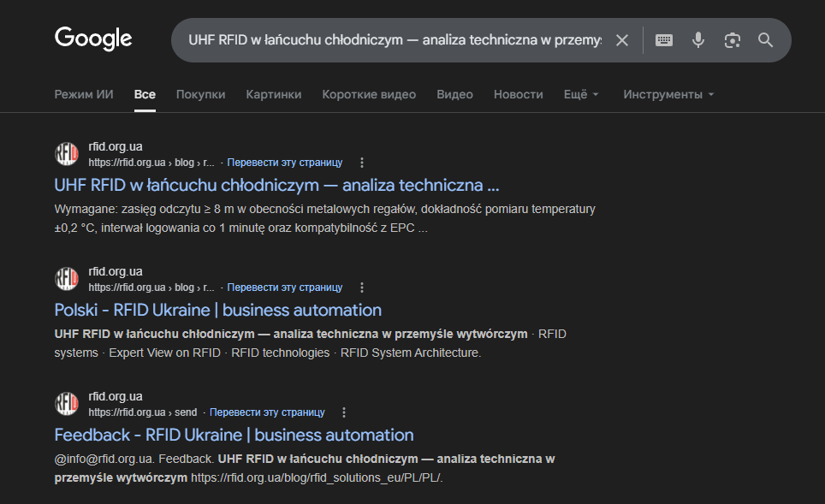Switch to the Новости tab
This screenshot has width=825, height=504.
[519, 94]
